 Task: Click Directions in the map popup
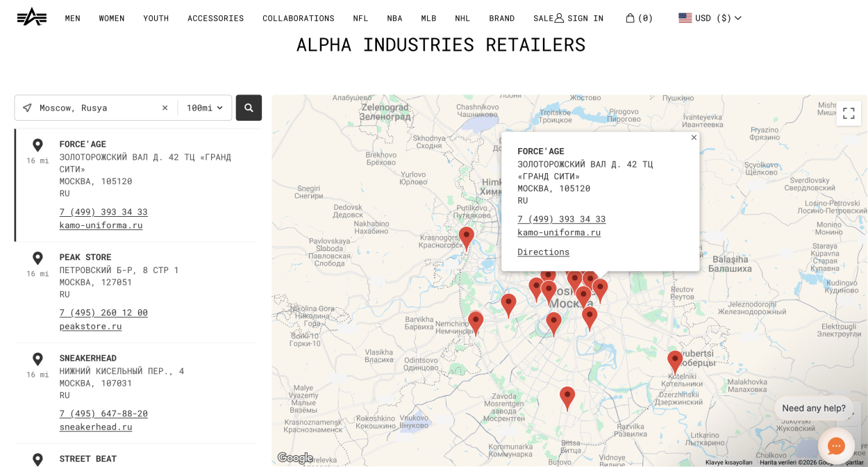click(543, 252)
